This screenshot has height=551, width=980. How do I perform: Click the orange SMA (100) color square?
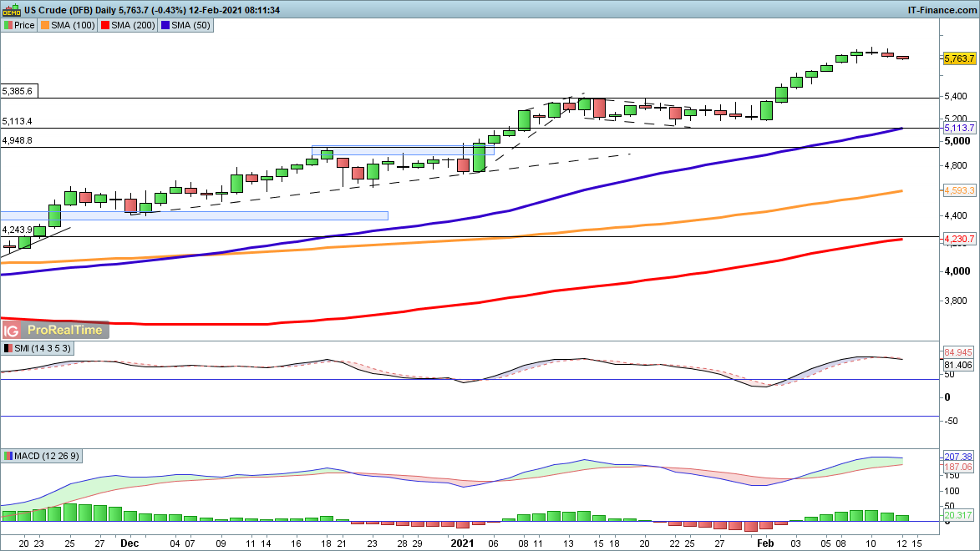tap(46, 25)
